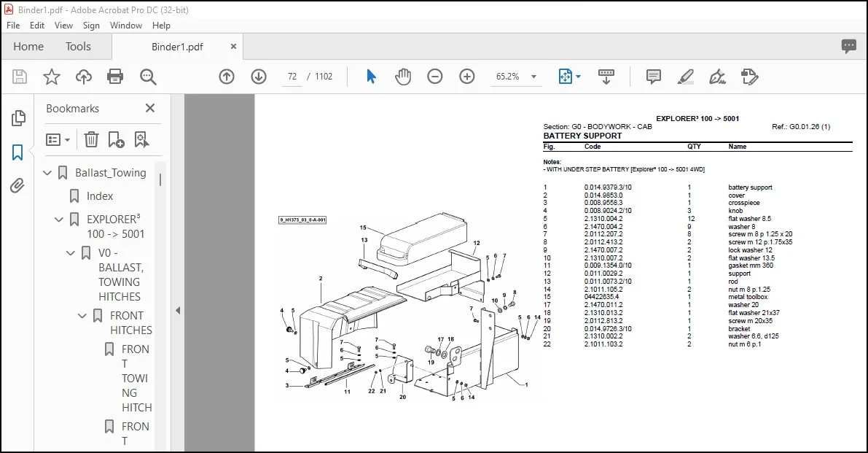Click the 65.2% zoom field
This screenshot has height=453, width=868.
[x=508, y=77]
